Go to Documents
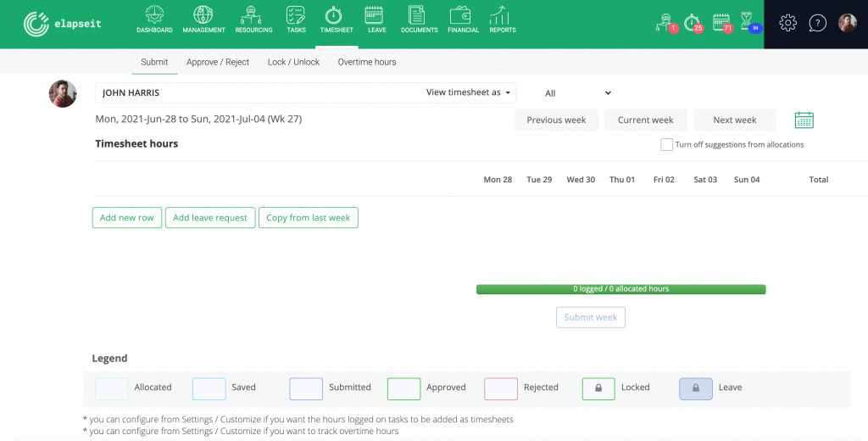 419,20
